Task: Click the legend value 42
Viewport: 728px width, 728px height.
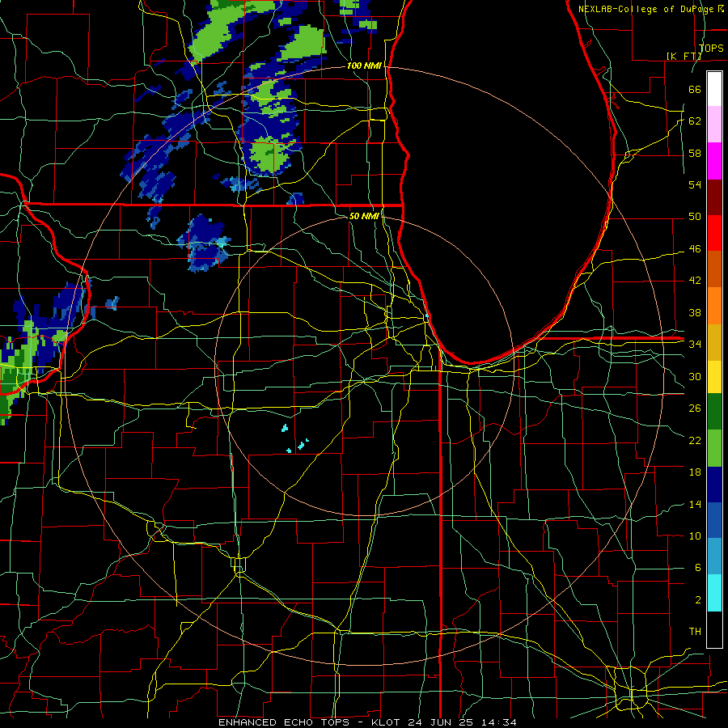Action: click(695, 281)
